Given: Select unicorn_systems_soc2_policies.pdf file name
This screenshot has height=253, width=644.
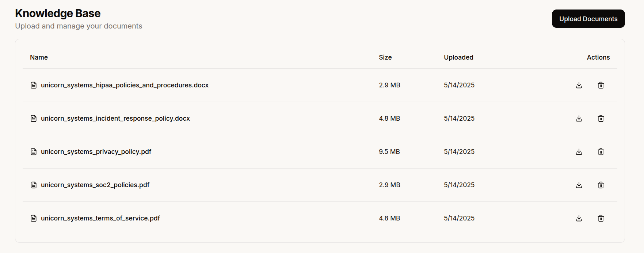Looking at the screenshot, I should [x=95, y=185].
